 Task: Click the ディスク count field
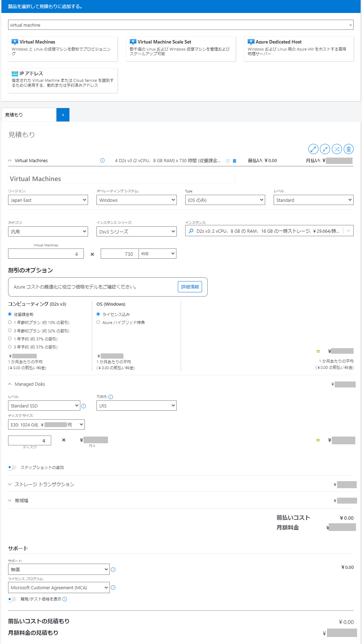point(29,440)
